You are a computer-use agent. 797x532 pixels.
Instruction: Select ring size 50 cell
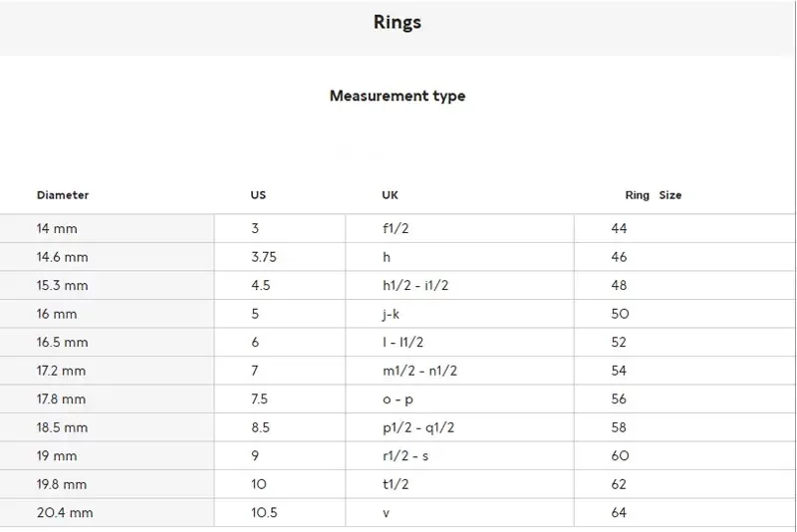point(620,314)
